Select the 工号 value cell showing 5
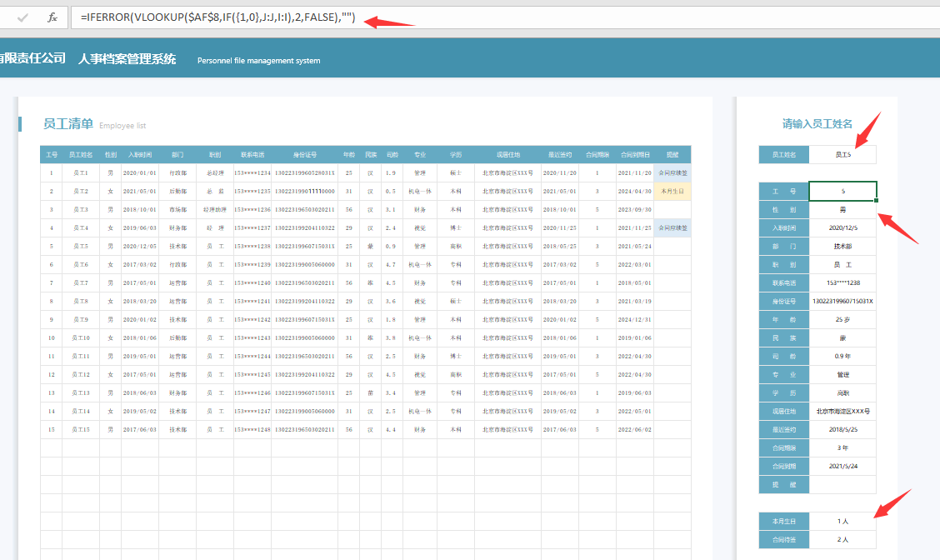The width and height of the screenshot is (940, 560). click(x=842, y=192)
